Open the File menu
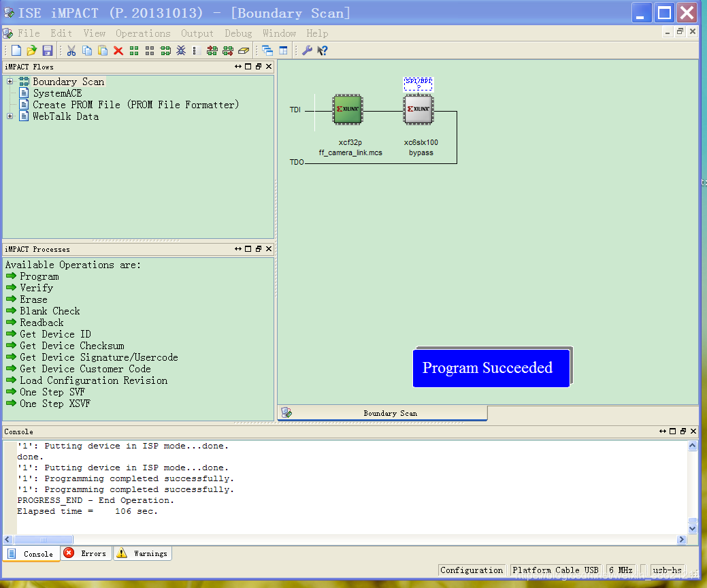707x588 pixels. [29, 33]
